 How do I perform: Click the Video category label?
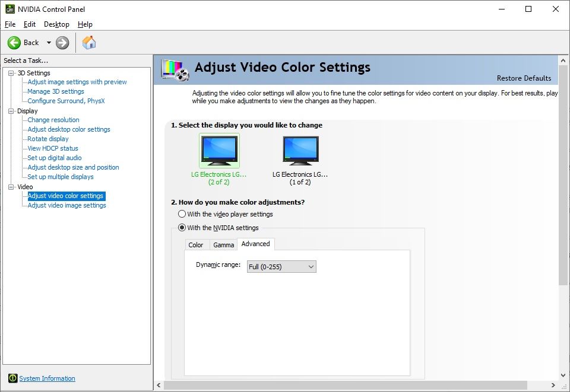(25, 187)
